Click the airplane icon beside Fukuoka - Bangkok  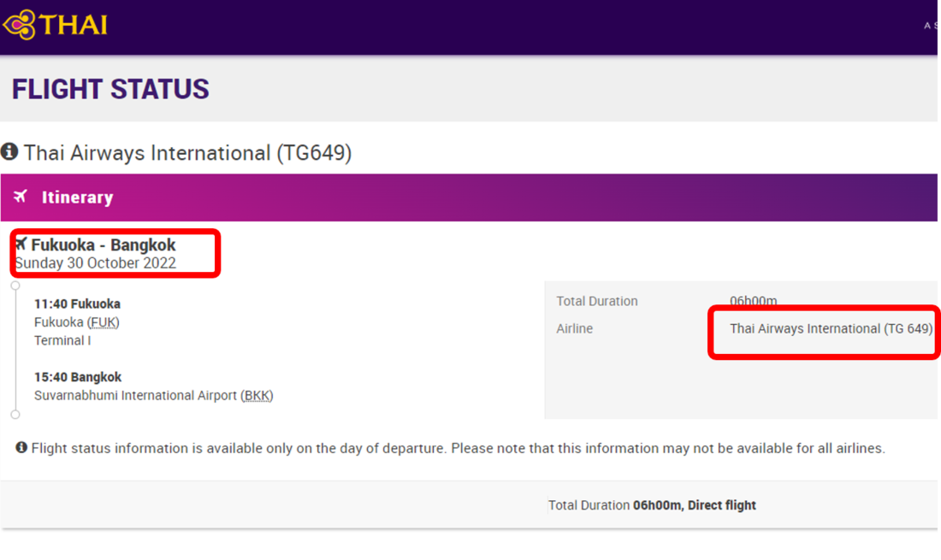point(21,244)
